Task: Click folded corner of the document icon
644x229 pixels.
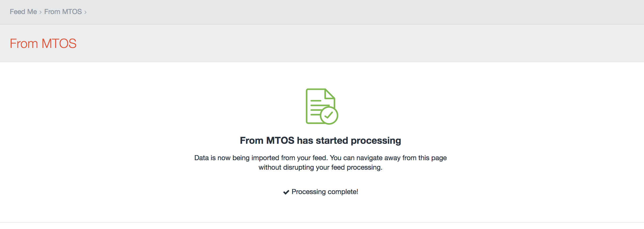Action: [330, 94]
